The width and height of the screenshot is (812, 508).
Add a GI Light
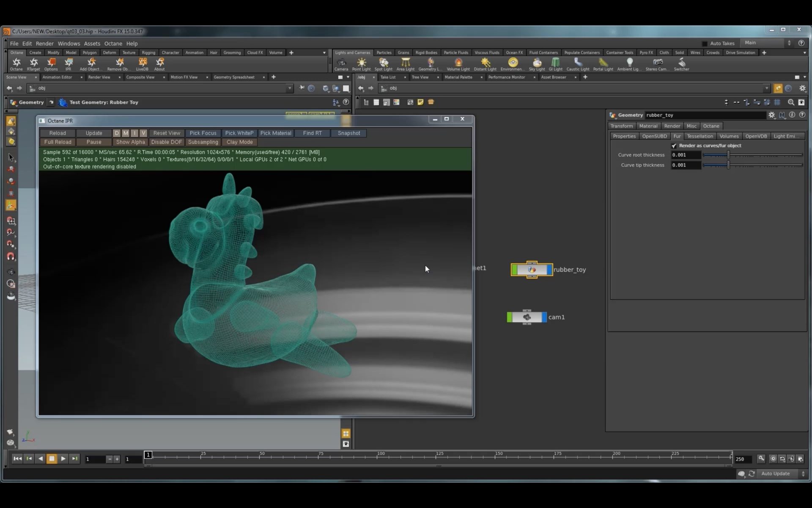pos(555,64)
